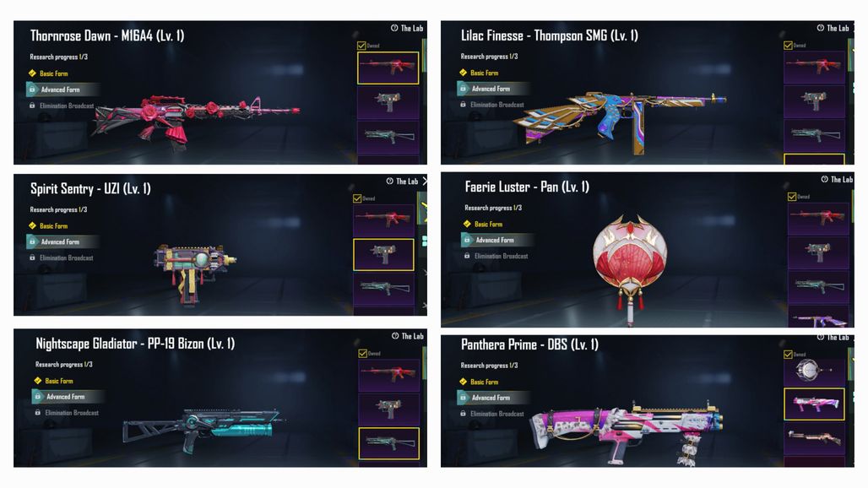This screenshot has height=488, width=868.
Task: Select Advanced Form under Thornrose Dawn M16A4
Action: click(62, 89)
